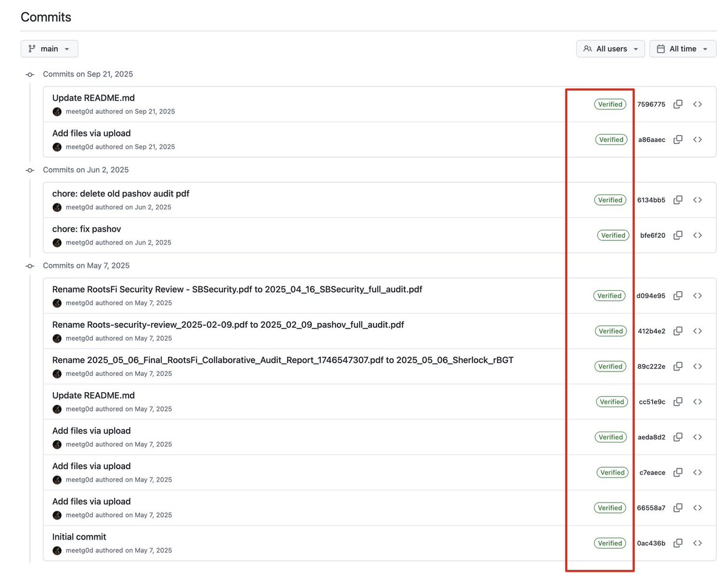Browse repository code at commit d094e95
The image size is (728, 576).
[x=698, y=296]
